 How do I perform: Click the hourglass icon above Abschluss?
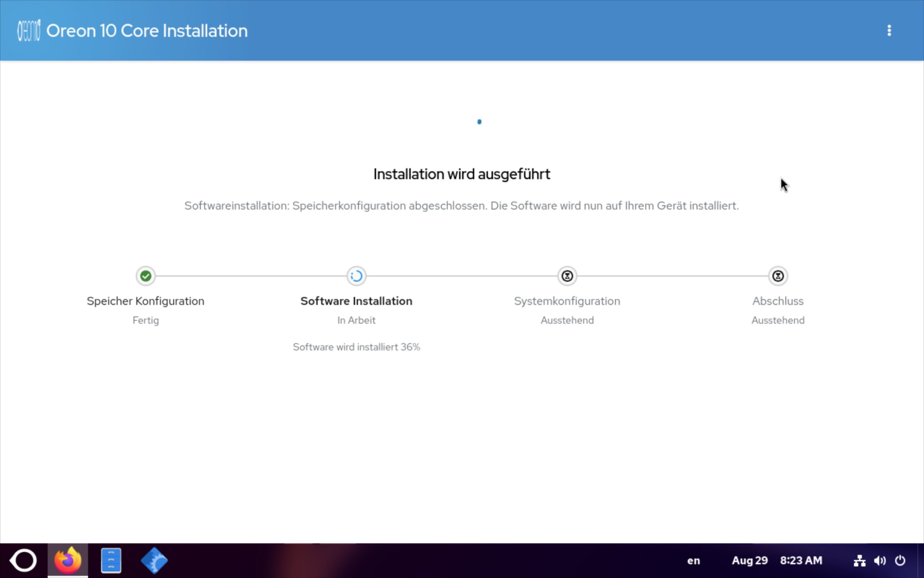[778, 276]
